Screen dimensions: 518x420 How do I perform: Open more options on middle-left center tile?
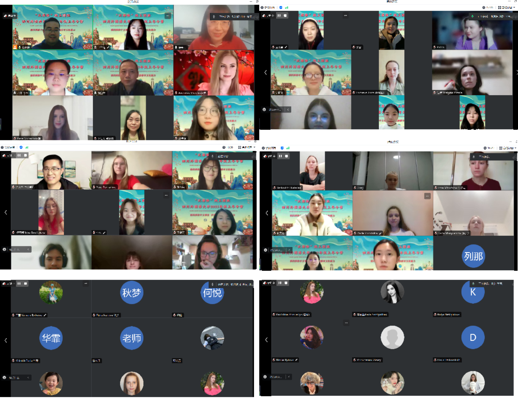point(166,195)
